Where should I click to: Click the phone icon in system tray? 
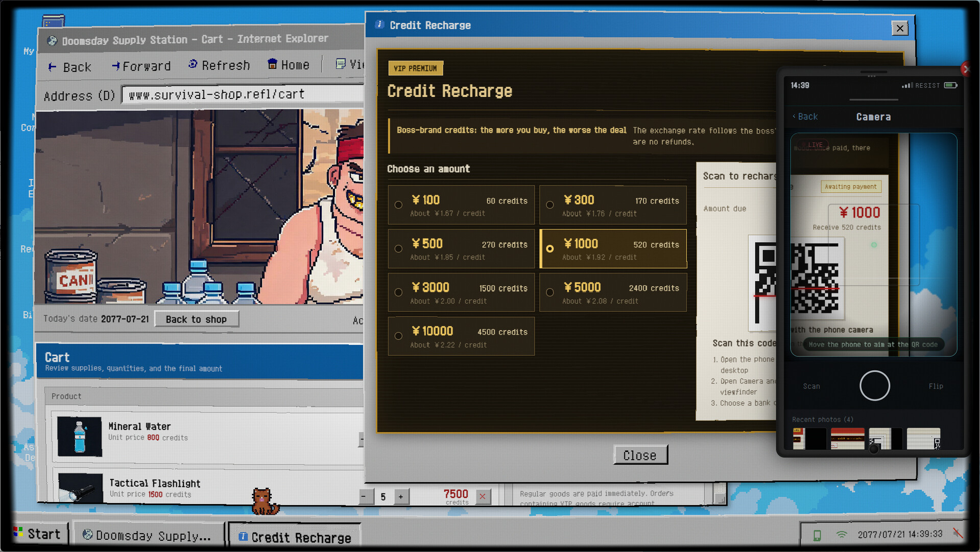pos(817,535)
